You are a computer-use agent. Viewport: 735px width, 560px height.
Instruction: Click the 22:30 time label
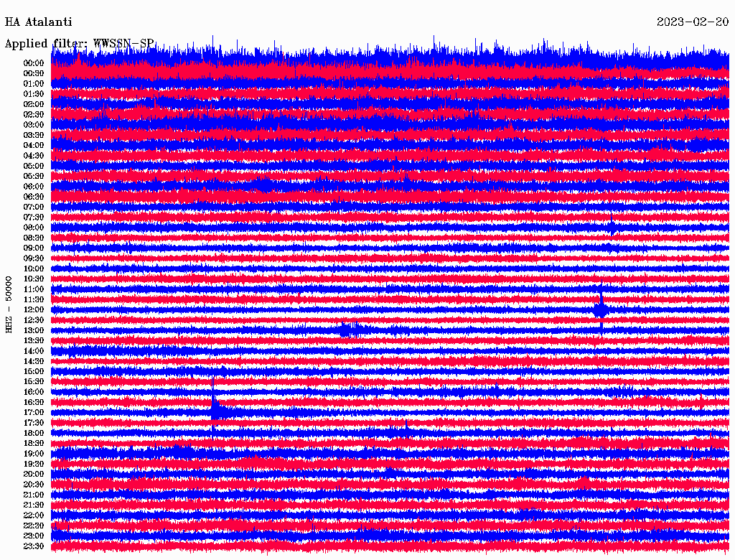click(x=34, y=526)
